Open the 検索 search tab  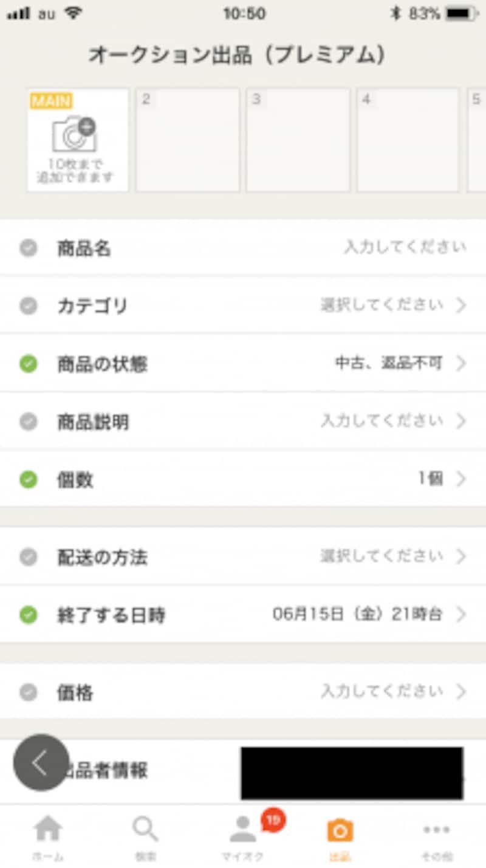(x=145, y=836)
